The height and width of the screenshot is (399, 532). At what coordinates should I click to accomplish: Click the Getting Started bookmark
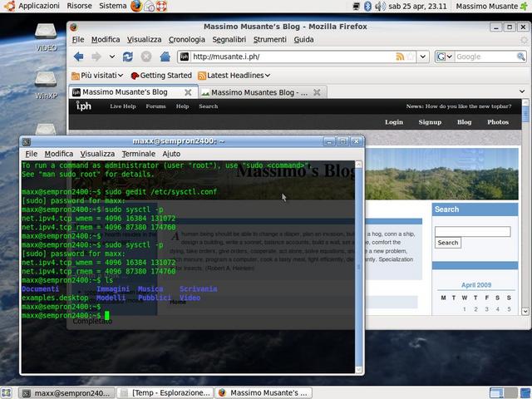pyautogui.click(x=161, y=76)
